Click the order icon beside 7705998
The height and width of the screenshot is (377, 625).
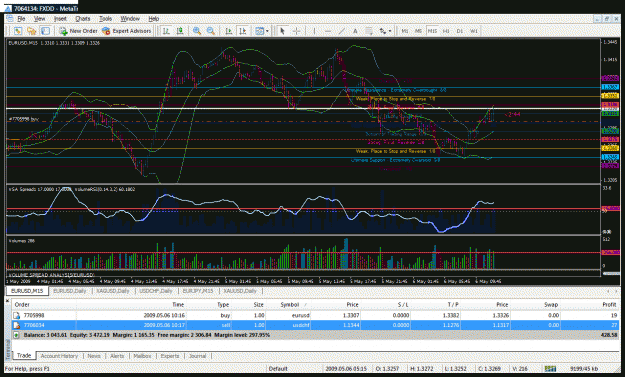pyautogui.click(x=17, y=315)
